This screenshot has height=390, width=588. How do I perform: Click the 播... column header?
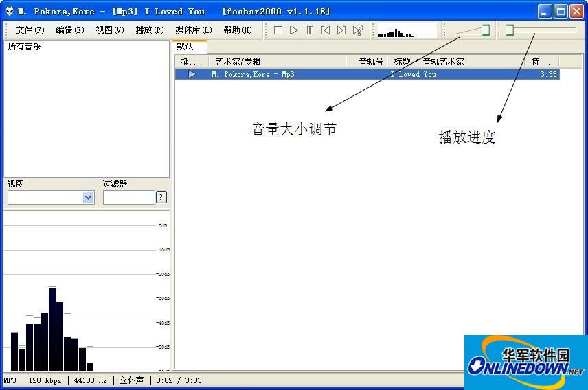coord(191,62)
